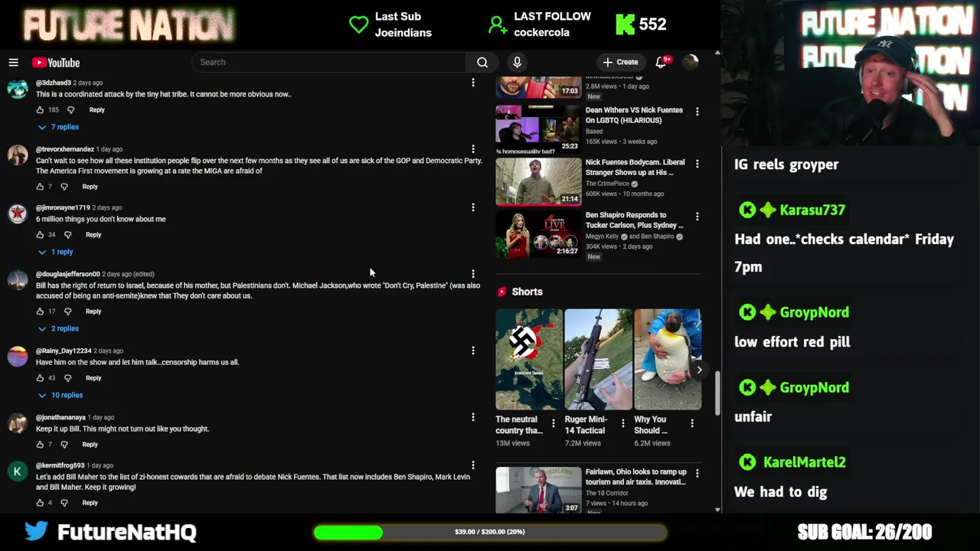Open the YouTube hamburger guide menu
Image resolution: width=980 pixels, height=551 pixels.
[13, 63]
